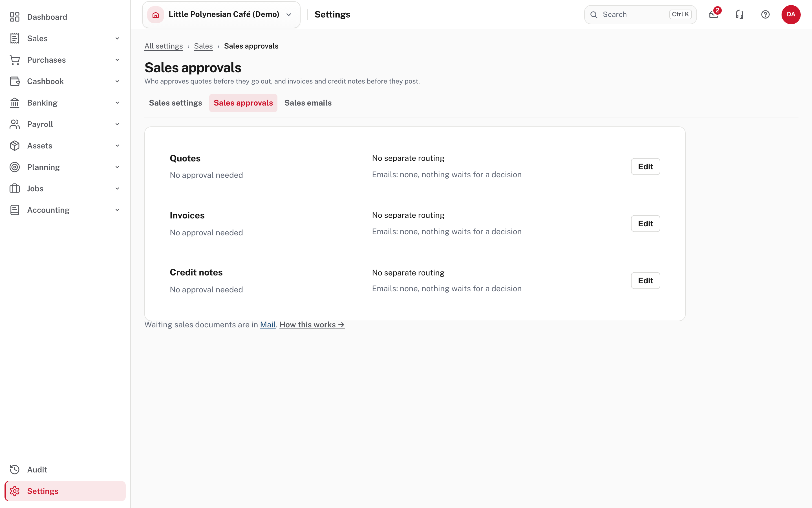Expand the Banking menu chevron

coord(117,103)
